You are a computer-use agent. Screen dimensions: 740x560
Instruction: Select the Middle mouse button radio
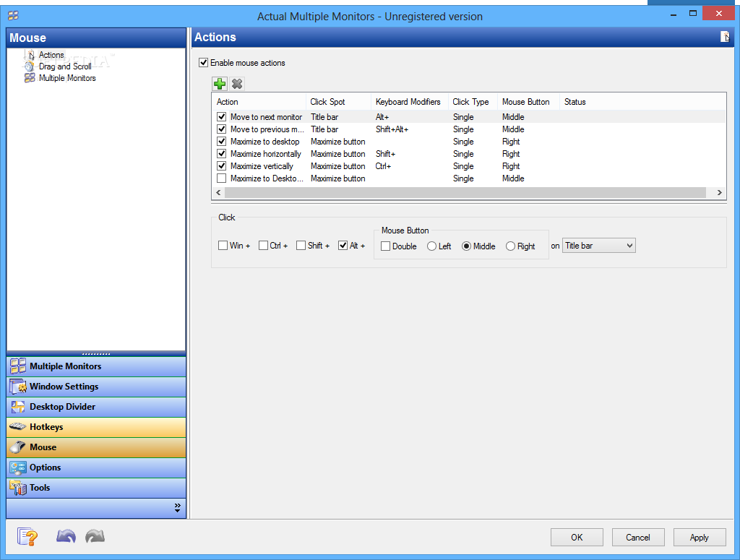pos(466,246)
